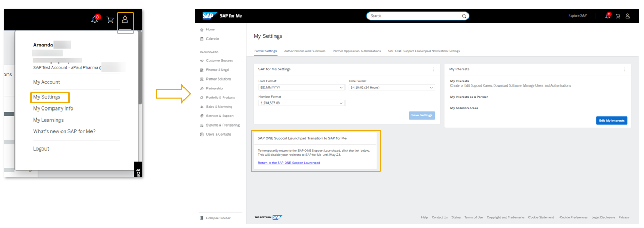This screenshot has height=228, width=644.
Task: Expand the Time Format dropdown
Action: click(x=432, y=87)
